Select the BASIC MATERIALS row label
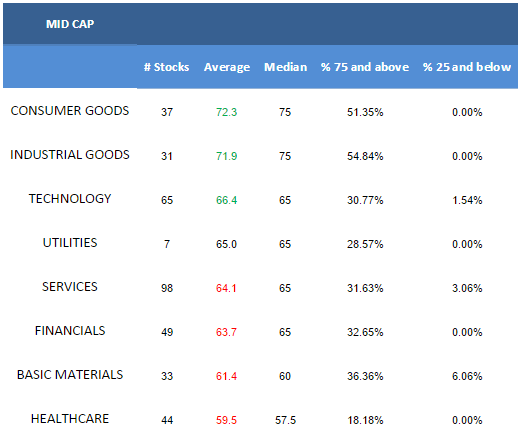 tap(70, 375)
